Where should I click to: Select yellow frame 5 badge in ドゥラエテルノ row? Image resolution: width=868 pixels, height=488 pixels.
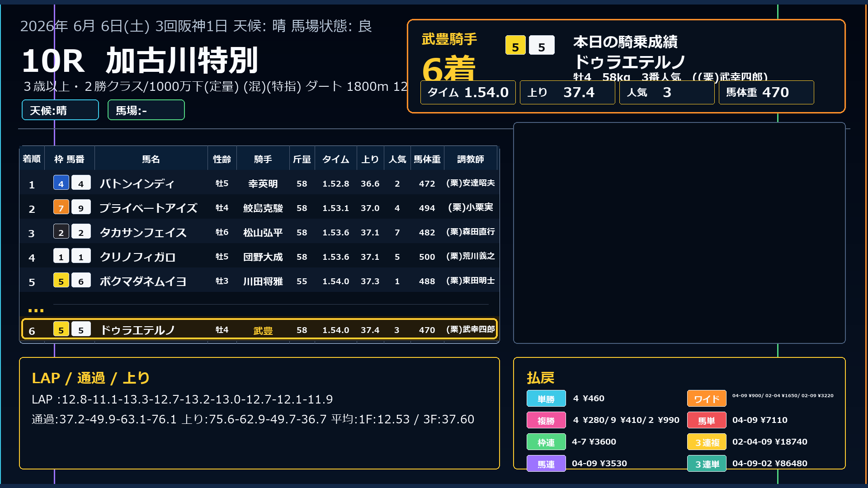click(x=61, y=329)
